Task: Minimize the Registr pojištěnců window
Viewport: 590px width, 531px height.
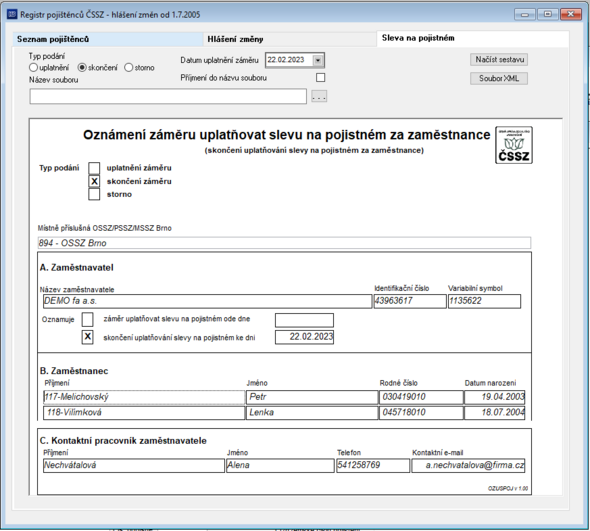Action: [525, 14]
